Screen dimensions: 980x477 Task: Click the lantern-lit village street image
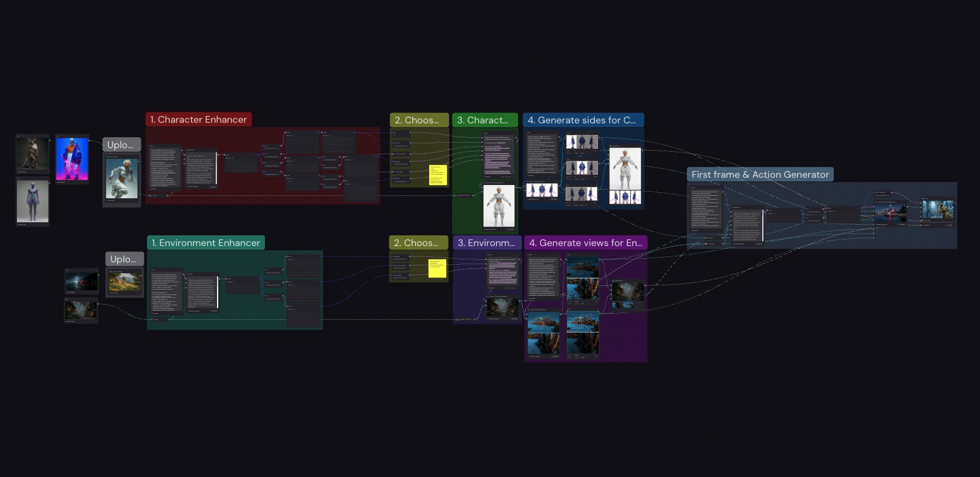point(81,310)
